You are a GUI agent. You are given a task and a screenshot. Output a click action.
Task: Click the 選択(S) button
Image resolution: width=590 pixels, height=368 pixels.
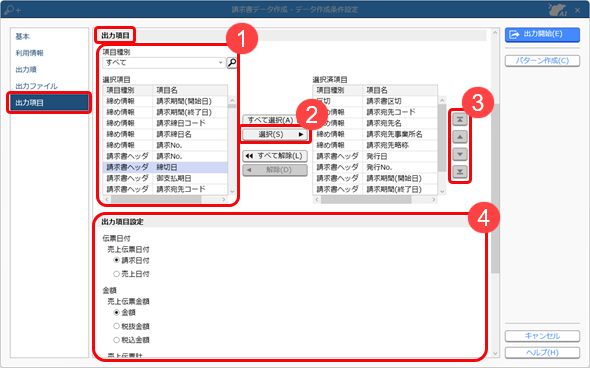pos(275,134)
